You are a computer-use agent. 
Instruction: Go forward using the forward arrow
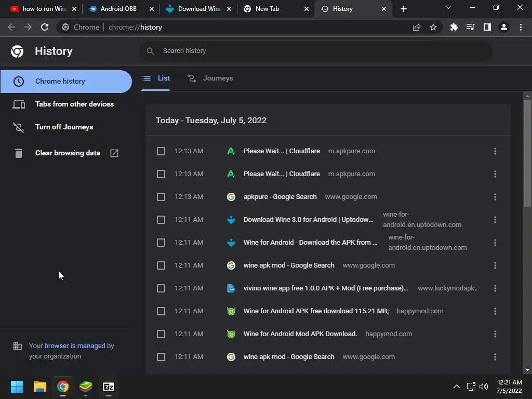point(28,27)
